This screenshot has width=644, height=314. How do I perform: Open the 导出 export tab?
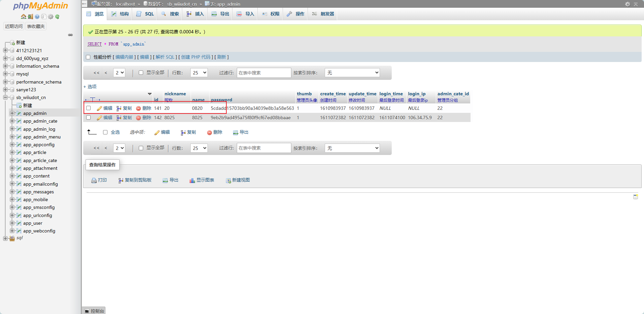tap(220, 14)
